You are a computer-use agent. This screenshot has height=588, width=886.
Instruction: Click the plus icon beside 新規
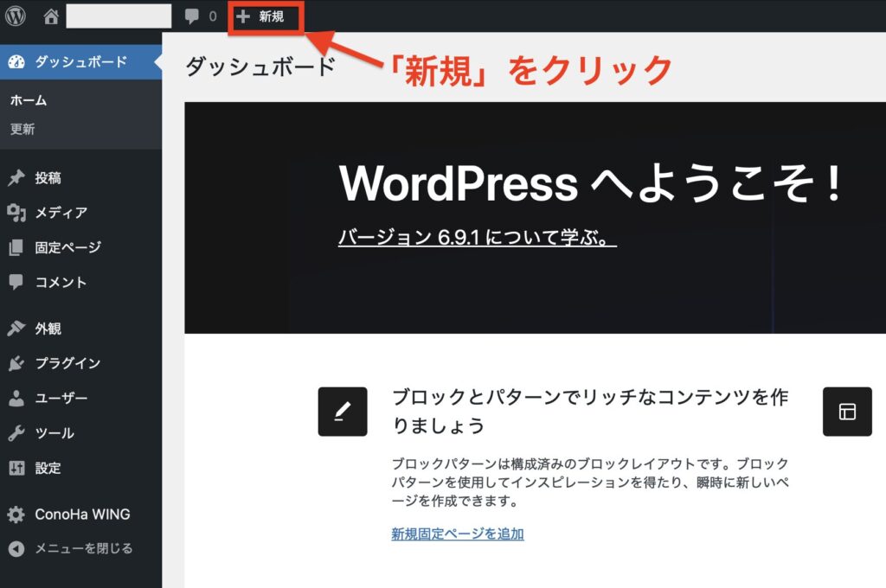pyautogui.click(x=243, y=16)
